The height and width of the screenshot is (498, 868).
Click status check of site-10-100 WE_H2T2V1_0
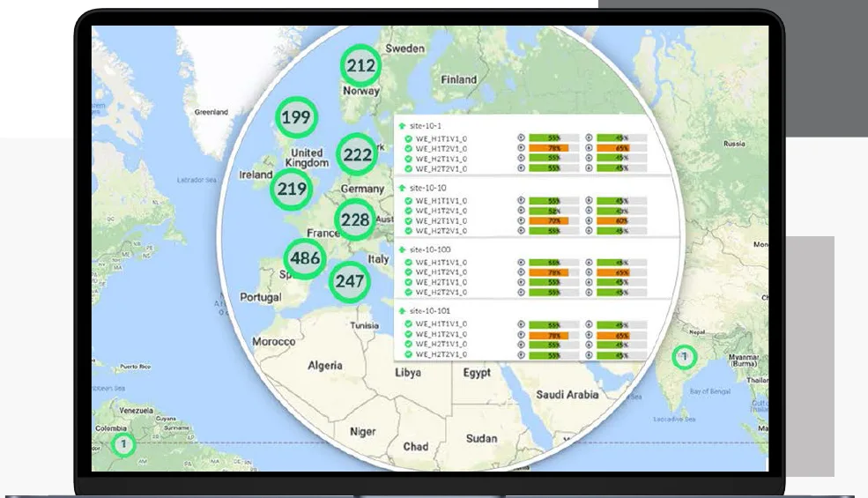(409, 293)
